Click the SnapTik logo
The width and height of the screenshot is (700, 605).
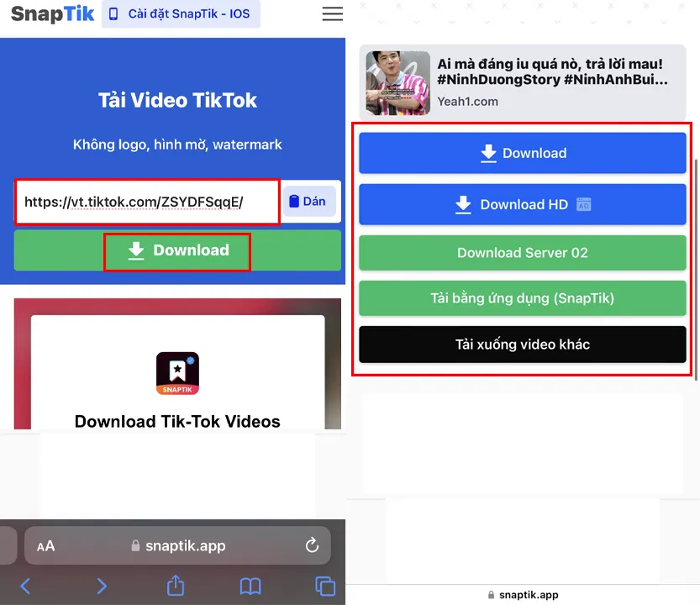pyautogui.click(x=52, y=13)
